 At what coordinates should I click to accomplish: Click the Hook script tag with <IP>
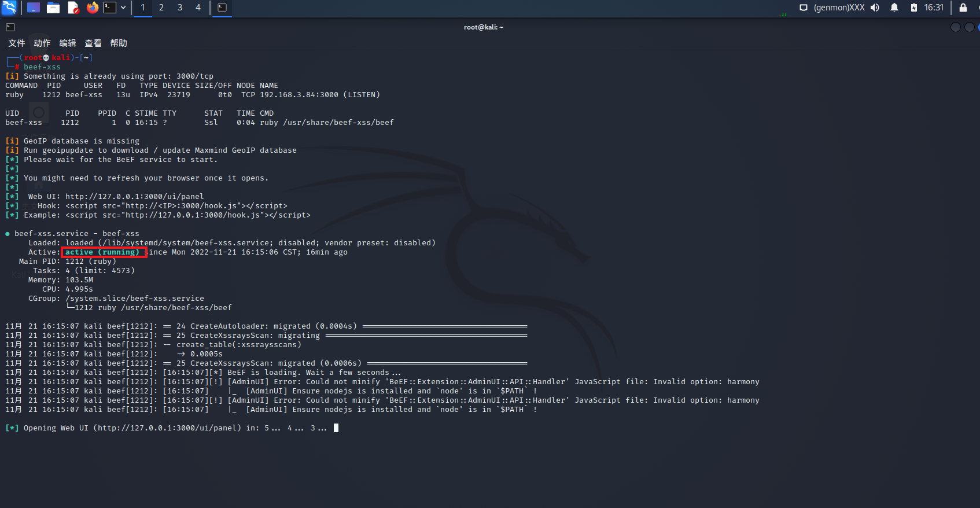(176, 206)
